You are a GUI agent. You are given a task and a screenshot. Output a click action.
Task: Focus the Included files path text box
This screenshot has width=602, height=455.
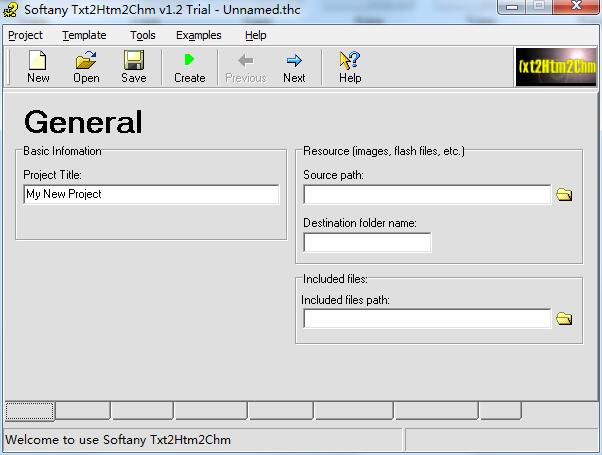[x=427, y=318]
